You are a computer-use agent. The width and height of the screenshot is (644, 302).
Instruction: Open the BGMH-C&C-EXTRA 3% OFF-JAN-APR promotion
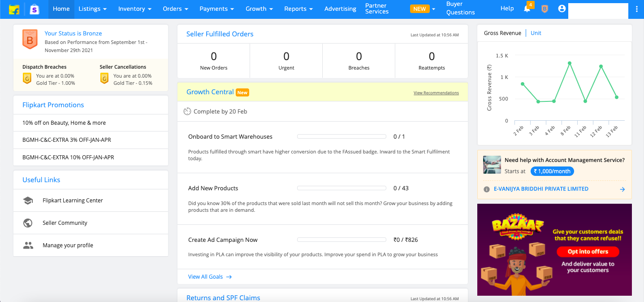[91, 140]
